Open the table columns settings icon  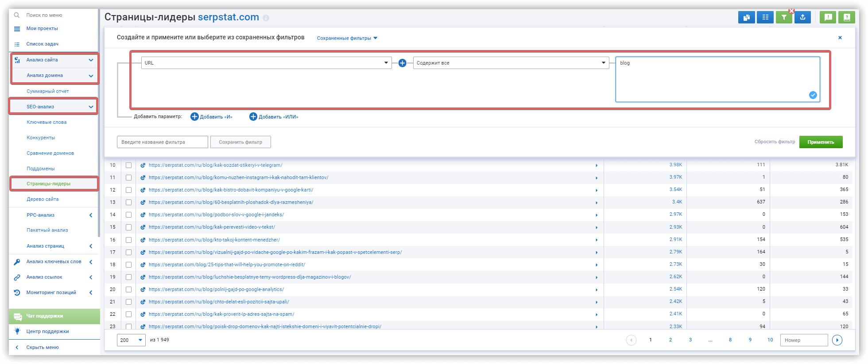tap(765, 17)
